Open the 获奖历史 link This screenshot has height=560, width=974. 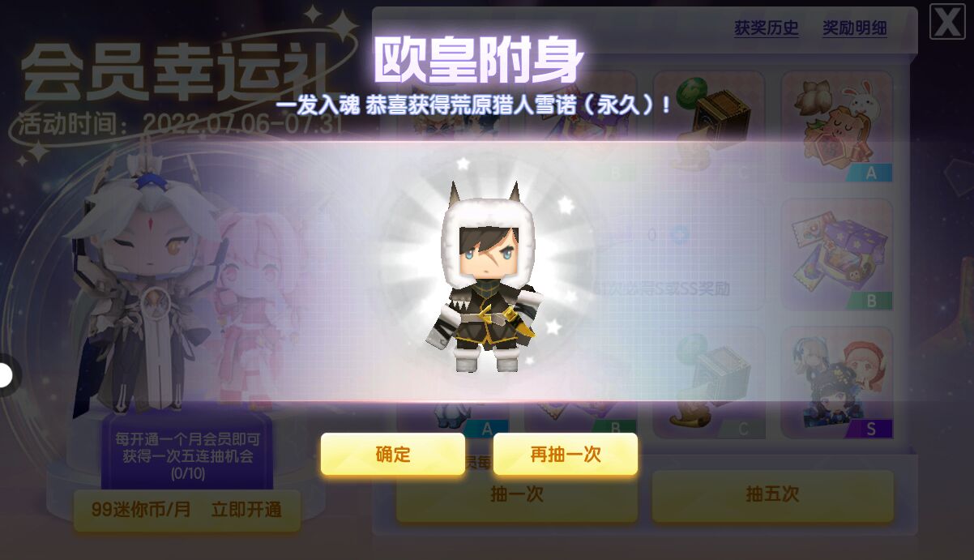(767, 28)
